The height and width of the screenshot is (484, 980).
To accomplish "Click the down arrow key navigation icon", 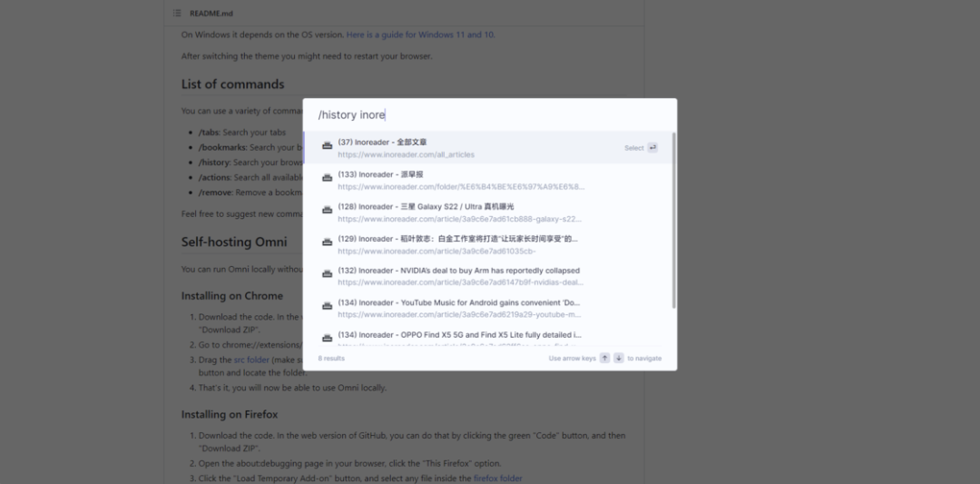I will [618, 359].
